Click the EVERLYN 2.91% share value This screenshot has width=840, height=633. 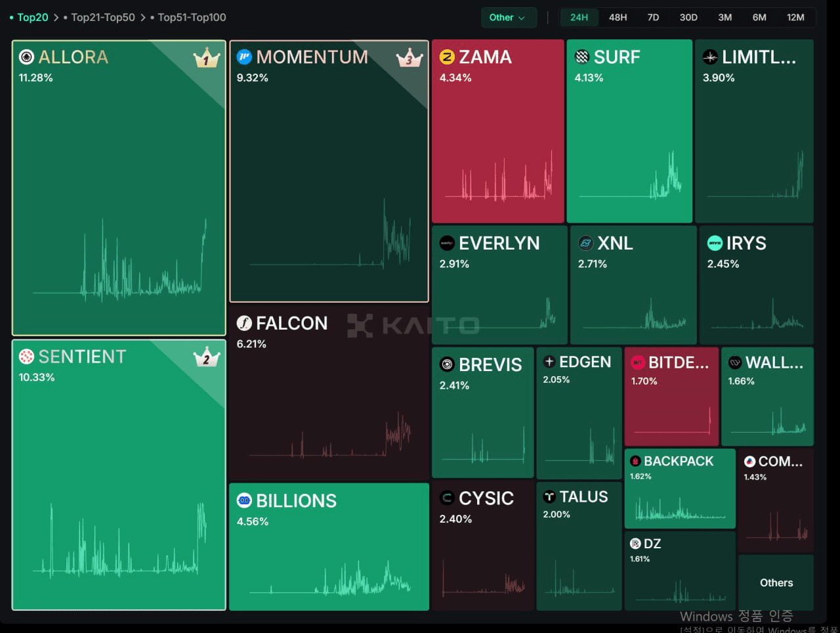454,264
